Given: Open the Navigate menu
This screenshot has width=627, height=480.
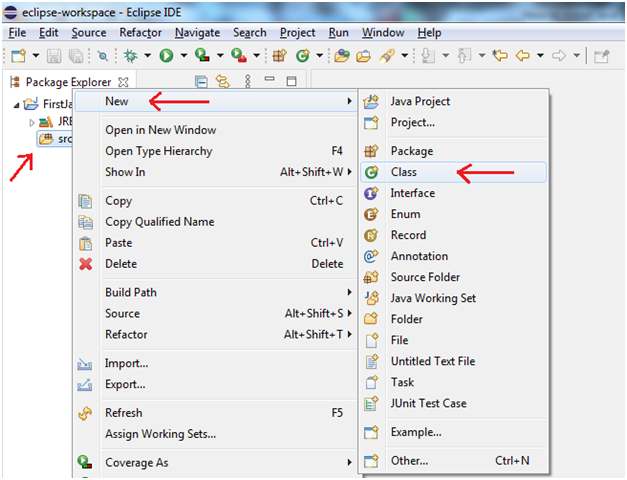Looking at the screenshot, I should click(198, 33).
